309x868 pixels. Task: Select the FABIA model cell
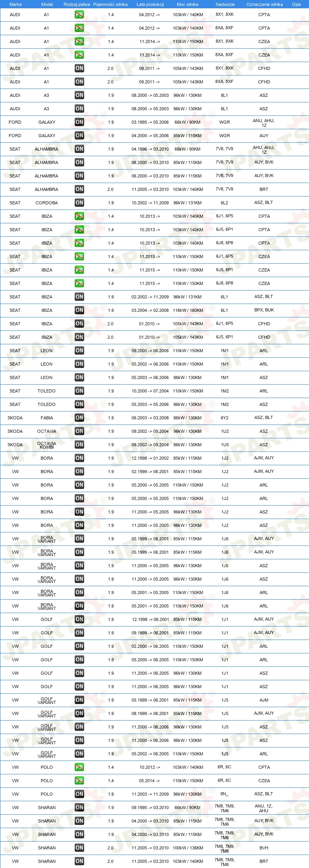tap(47, 418)
